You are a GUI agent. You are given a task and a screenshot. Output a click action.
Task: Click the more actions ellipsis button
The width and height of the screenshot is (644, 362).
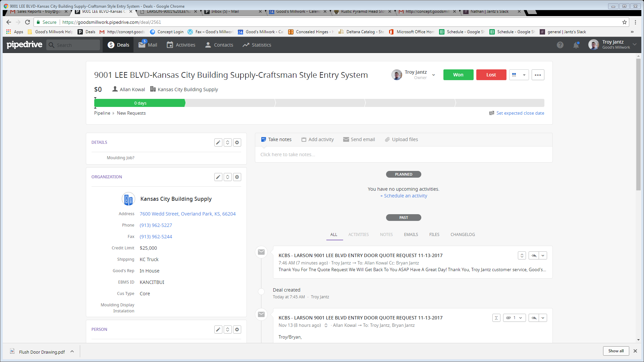point(538,75)
